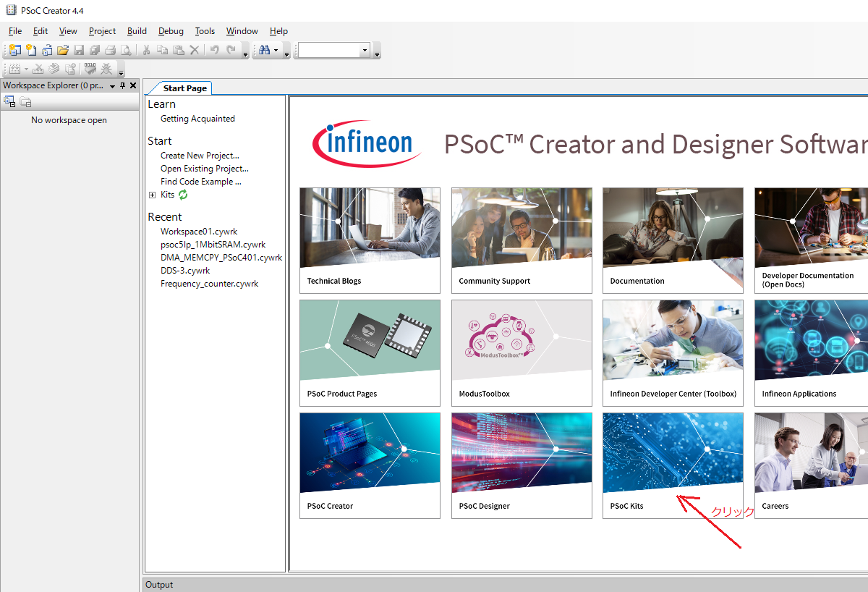
Task: Click the Print toolbar icon
Action: [111, 50]
